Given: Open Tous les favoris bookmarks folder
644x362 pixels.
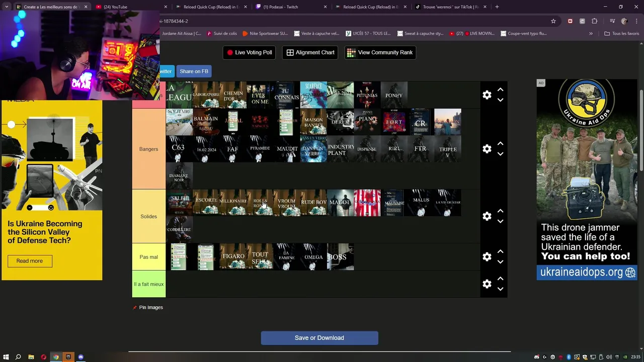Looking at the screenshot, I should point(621,34).
